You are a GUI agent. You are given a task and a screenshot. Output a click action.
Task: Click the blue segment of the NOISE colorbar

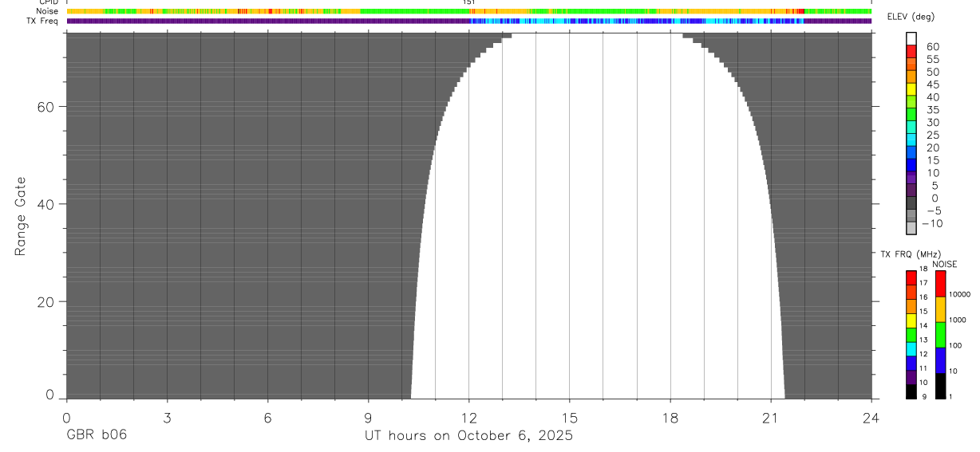(940, 360)
